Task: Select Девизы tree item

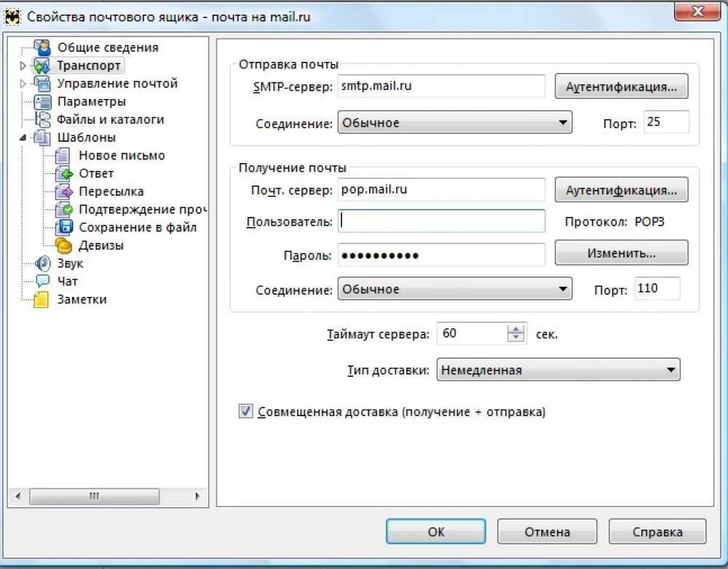Action: [100, 245]
